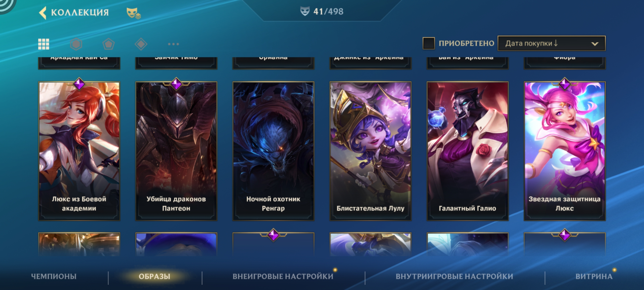Click the mask counter icon near 41/498
644x290 pixels.
(305, 11)
